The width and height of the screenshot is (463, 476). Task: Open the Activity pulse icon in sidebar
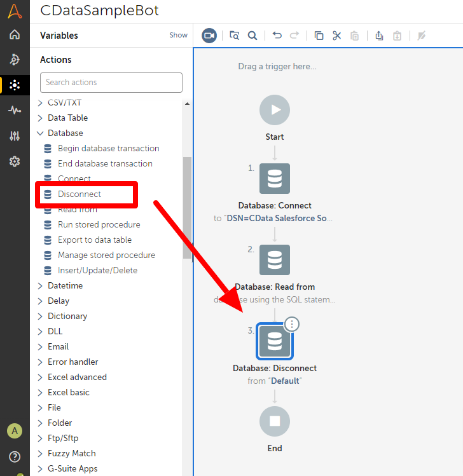15,110
